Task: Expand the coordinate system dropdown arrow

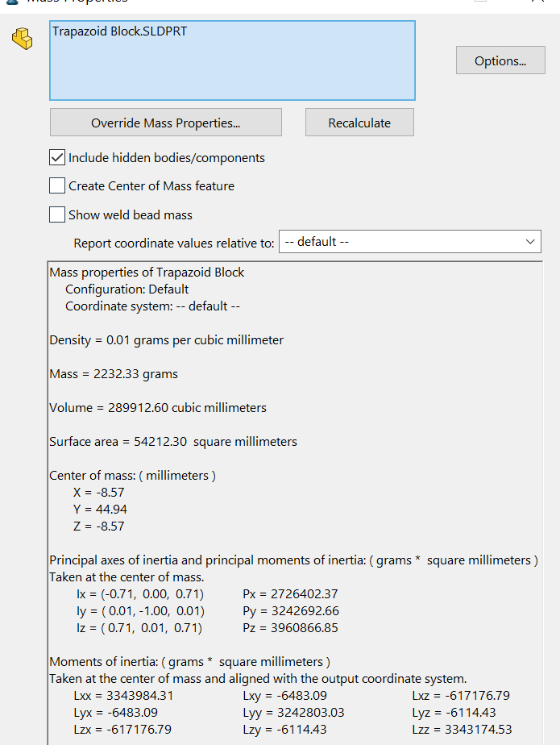Action: coord(530,242)
